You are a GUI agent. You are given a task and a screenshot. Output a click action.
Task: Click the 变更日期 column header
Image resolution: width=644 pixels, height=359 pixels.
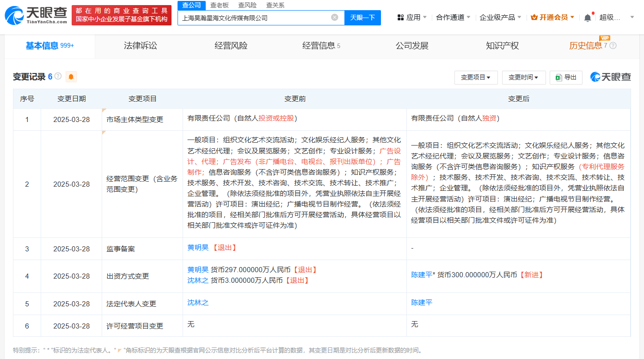point(72,99)
